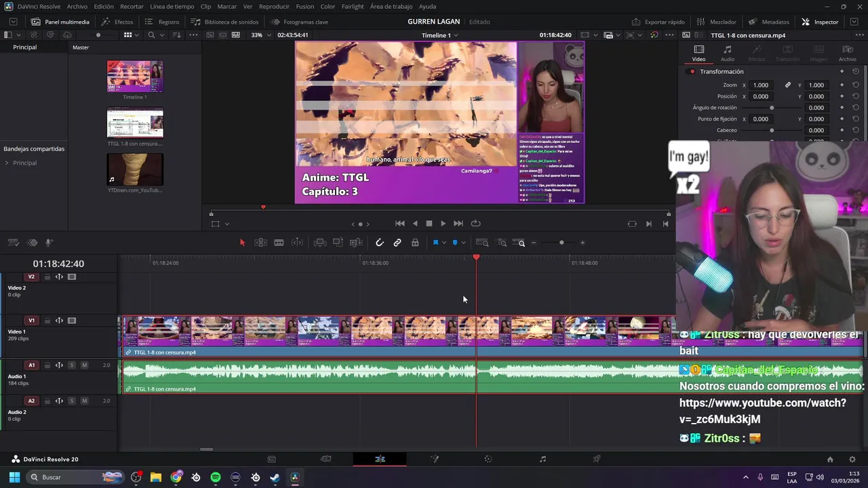868x488 pixels.
Task: Toggle the Panel multimedia button
Action: tap(60, 22)
